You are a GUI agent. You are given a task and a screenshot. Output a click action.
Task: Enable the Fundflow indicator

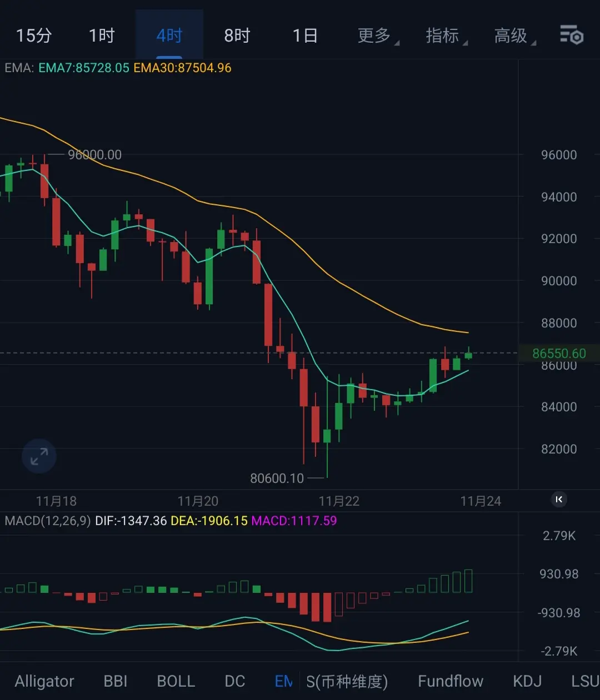(451, 681)
